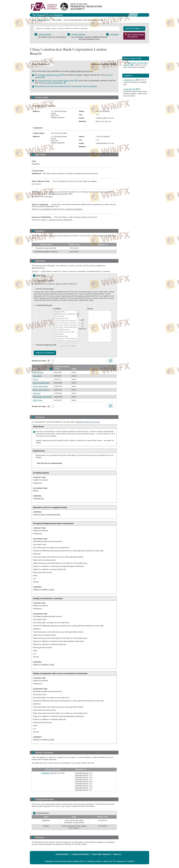Click the Search the Register button
Viewport: 179px width, 868px height.
[134, 28]
